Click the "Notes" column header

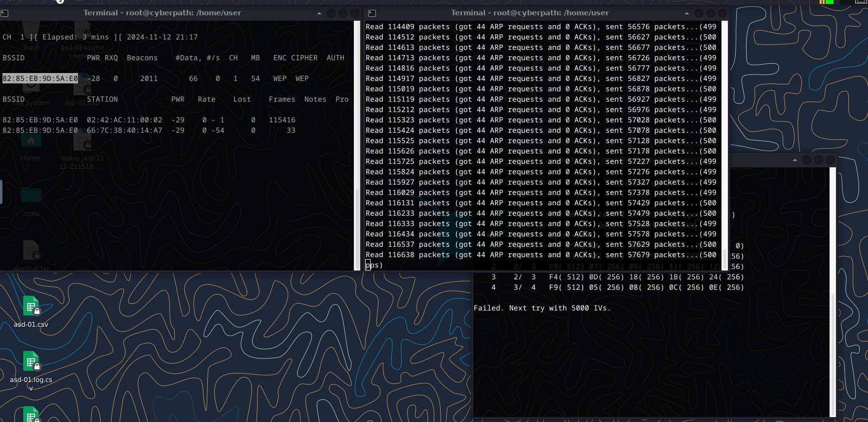pos(315,99)
